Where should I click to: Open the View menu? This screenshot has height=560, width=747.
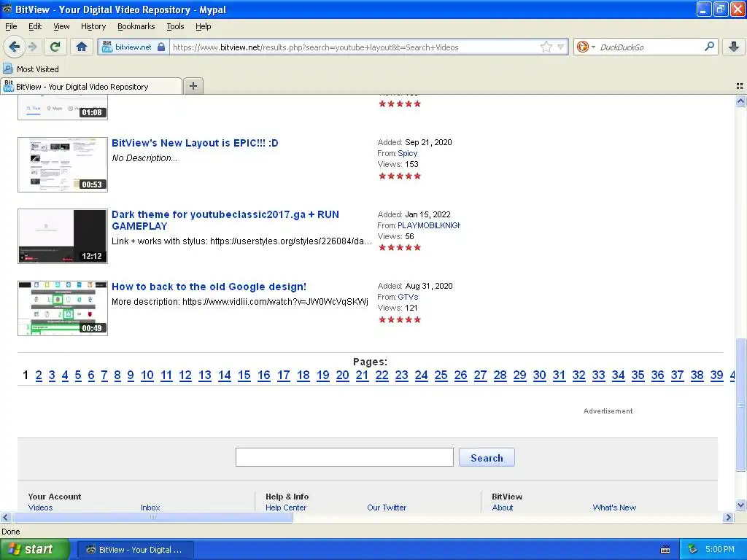pyautogui.click(x=61, y=26)
